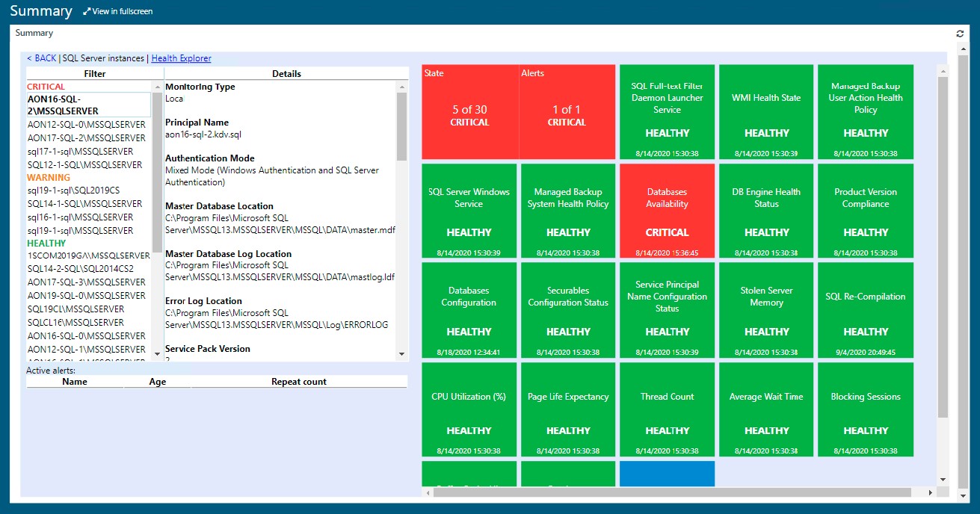Click the View in fullscreen arrow icon

pyautogui.click(x=88, y=11)
